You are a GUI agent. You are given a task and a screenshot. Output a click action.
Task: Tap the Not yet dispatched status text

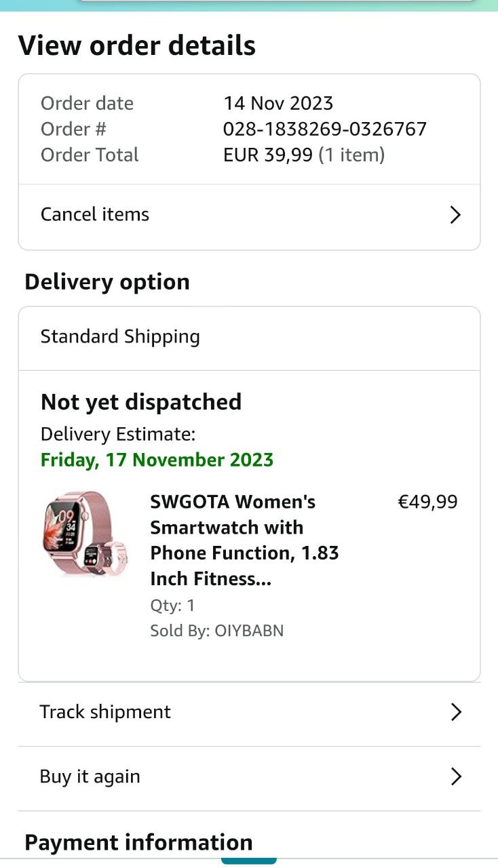tap(141, 402)
